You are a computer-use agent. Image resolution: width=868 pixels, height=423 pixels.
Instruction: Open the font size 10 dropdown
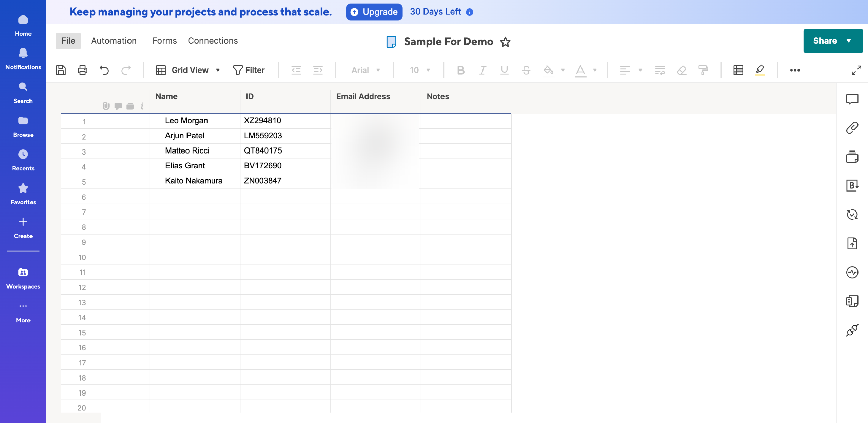tap(420, 70)
